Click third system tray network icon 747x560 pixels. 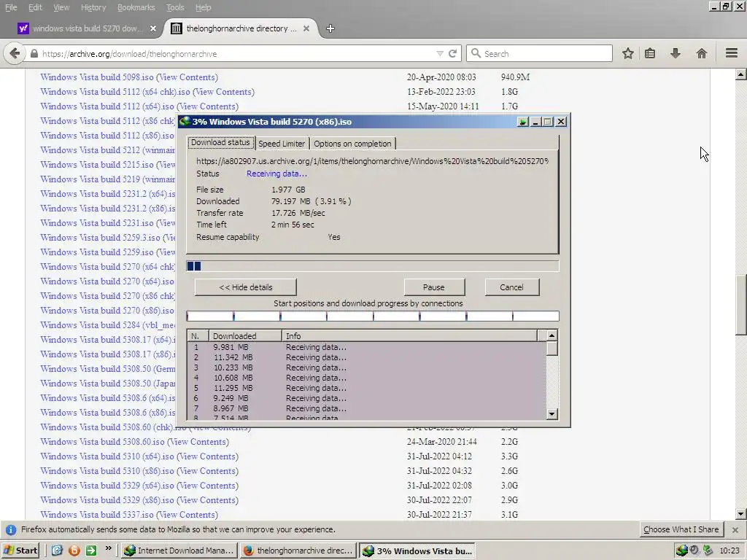point(708,551)
